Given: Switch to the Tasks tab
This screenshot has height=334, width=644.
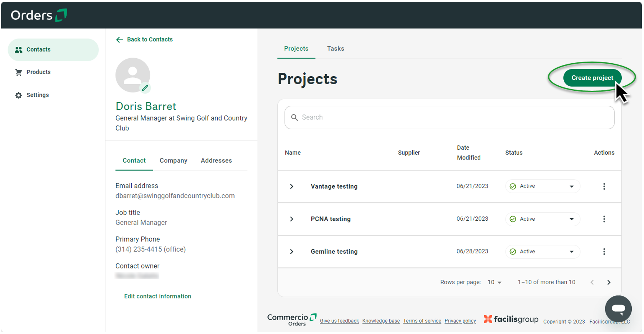Looking at the screenshot, I should [335, 49].
